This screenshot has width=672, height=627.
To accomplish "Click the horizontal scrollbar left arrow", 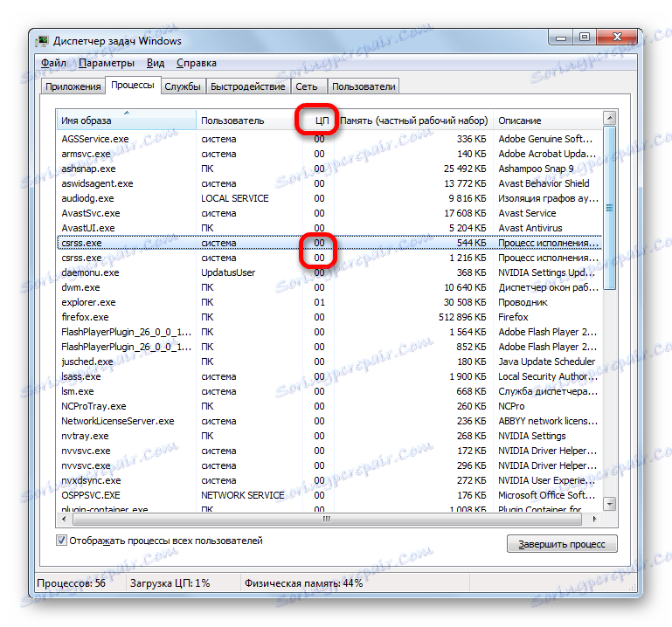I will (64, 519).
